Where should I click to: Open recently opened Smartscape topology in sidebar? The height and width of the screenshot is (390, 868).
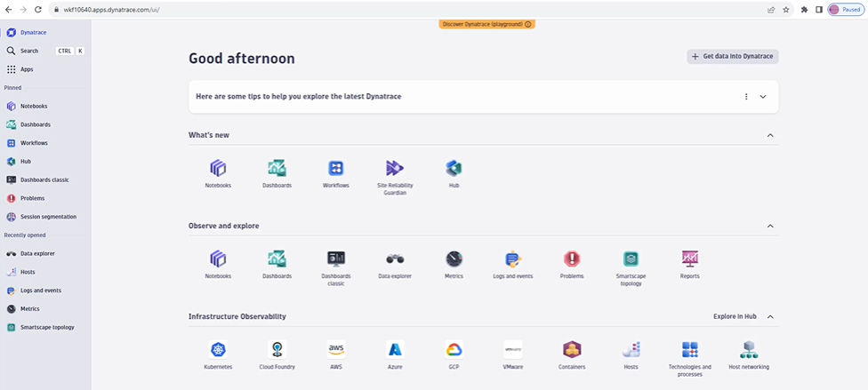click(x=45, y=328)
